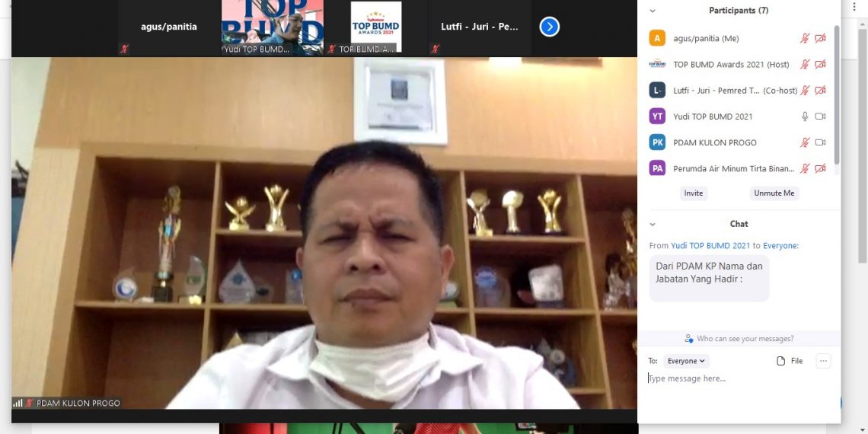Toggle PDAM KULON PROGO muted mic icon
Viewport: 868px width, 434px height.
[x=805, y=142]
